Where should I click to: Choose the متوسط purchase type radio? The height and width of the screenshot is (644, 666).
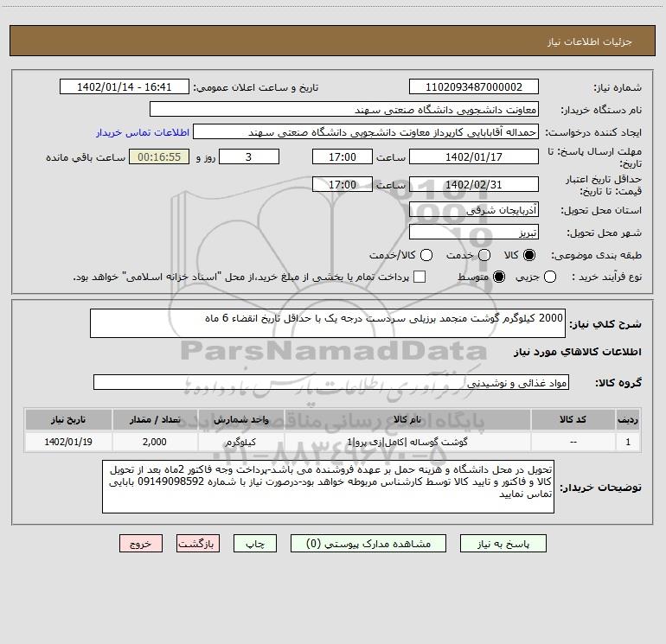(499, 277)
